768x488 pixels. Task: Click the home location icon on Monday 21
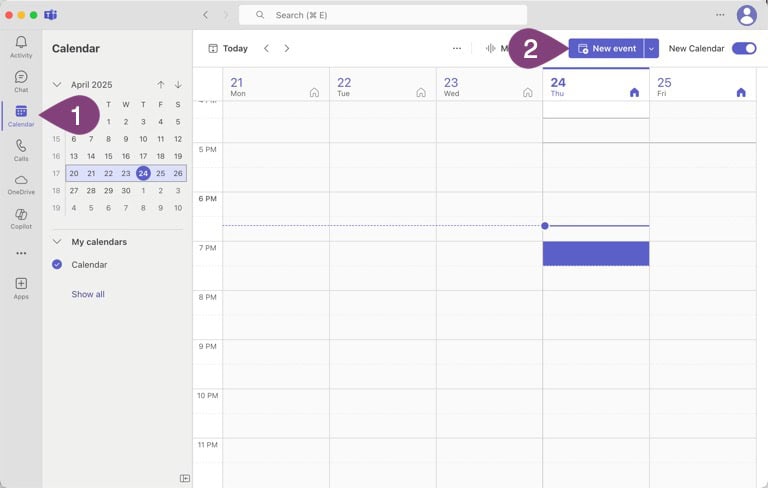pos(314,93)
